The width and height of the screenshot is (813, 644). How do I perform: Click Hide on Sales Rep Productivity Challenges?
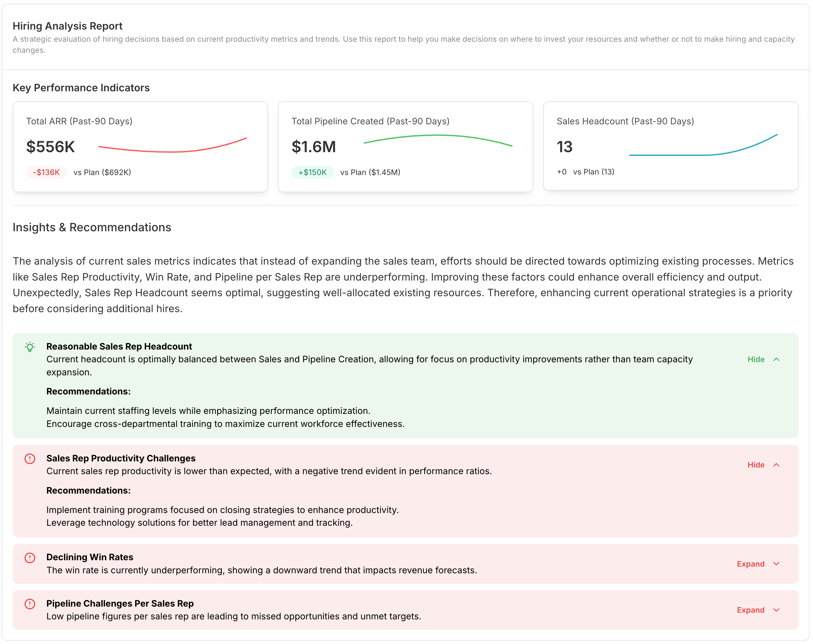point(756,465)
